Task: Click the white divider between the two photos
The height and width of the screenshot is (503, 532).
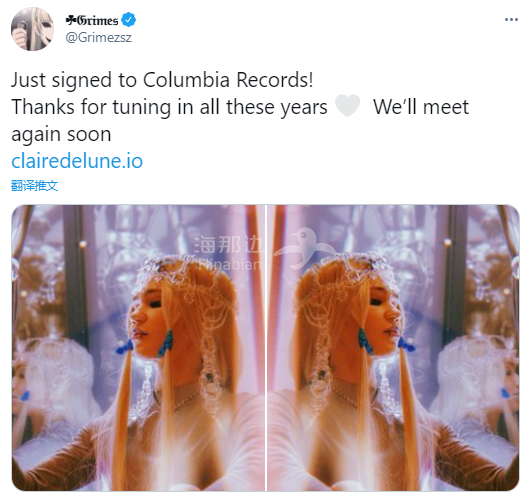Action: 266,348
